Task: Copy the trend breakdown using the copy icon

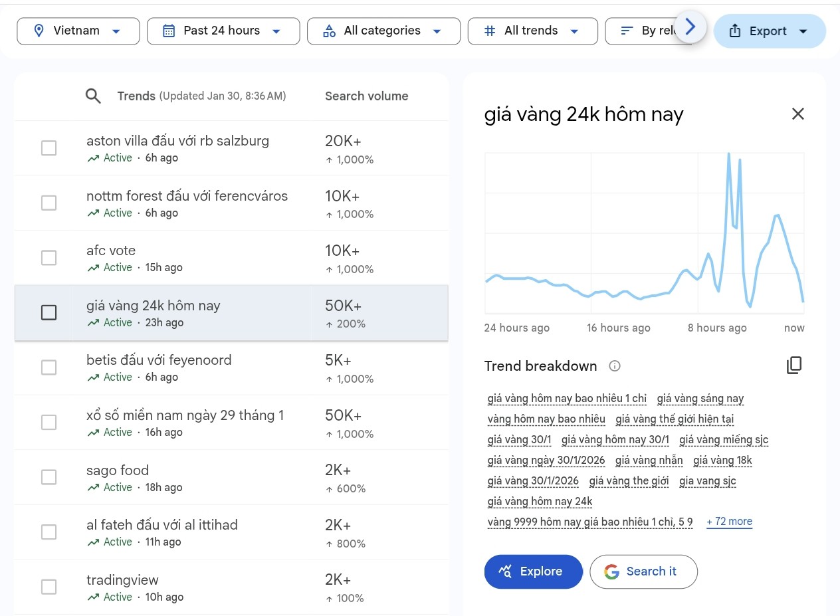Action: pyautogui.click(x=794, y=365)
